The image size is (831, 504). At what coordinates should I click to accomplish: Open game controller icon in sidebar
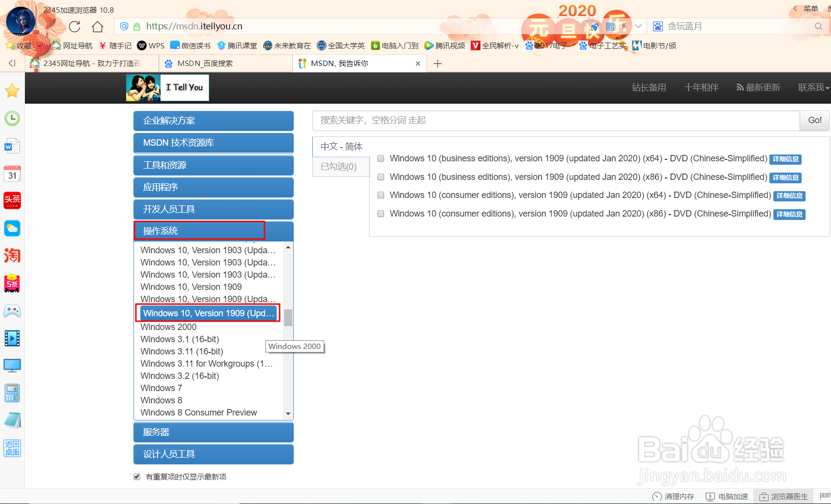(12, 311)
